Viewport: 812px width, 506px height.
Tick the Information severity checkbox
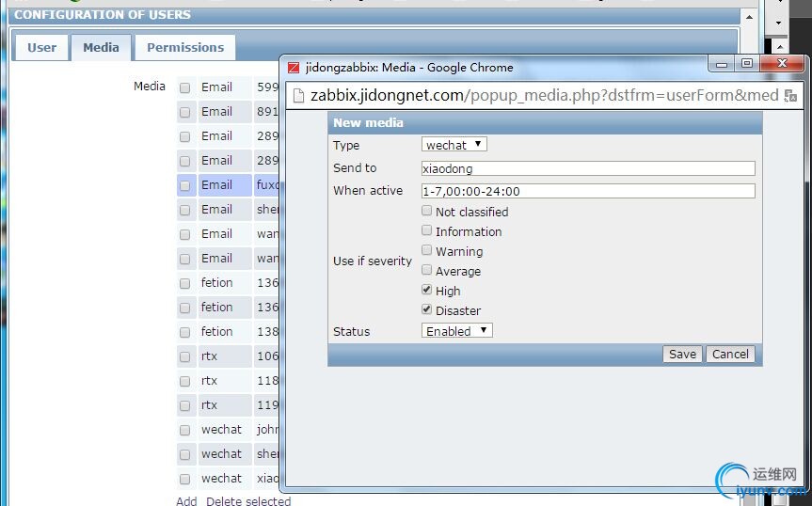point(426,230)
